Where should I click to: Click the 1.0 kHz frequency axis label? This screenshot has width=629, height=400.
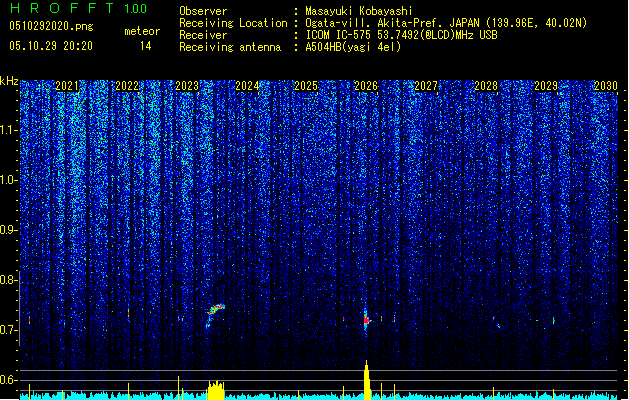[x=9, y=180]
